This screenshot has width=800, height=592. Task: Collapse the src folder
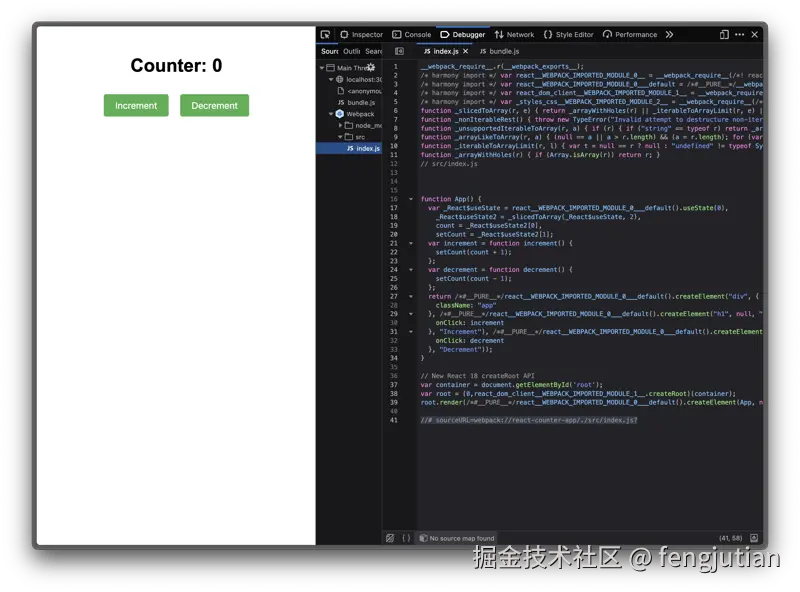(340, 137)
